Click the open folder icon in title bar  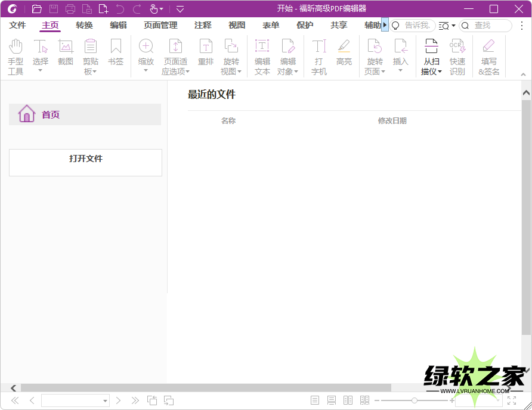(x=37, y=9)
